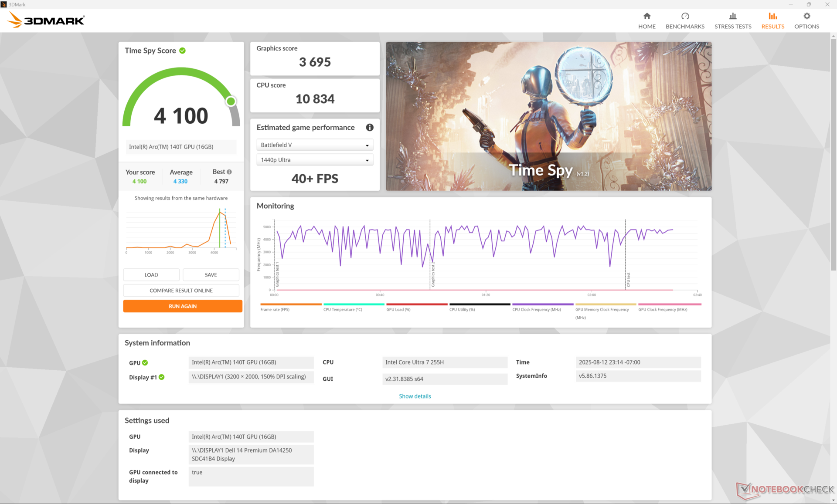Minimize the 3DMark window
The height and width of the screenshot is (504, 837).
click(790, 4)
